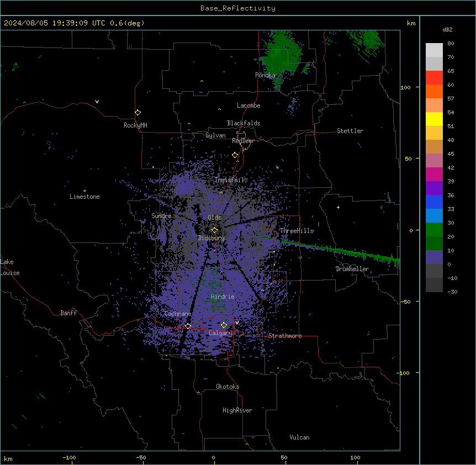Click the Okotoks label

[228, 387]
